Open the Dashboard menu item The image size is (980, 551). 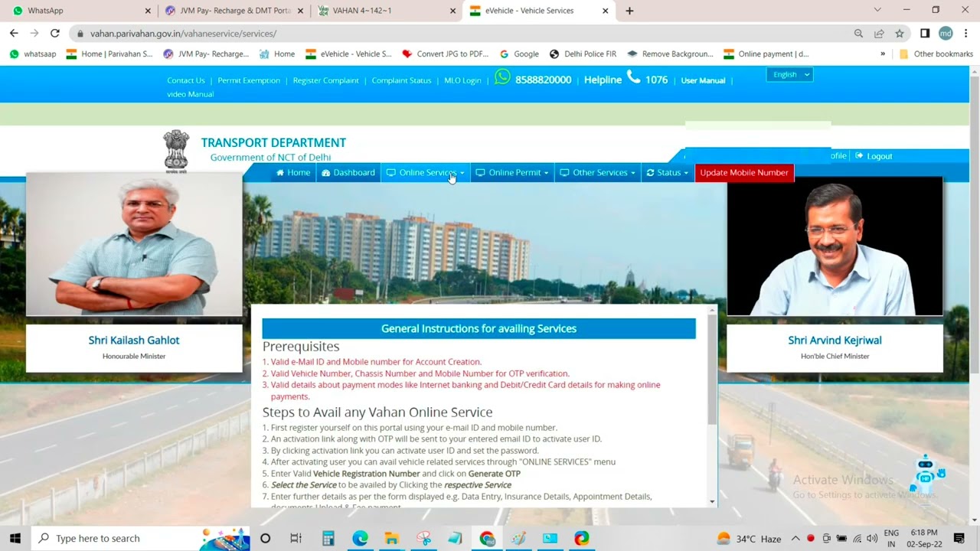[348, 172]
